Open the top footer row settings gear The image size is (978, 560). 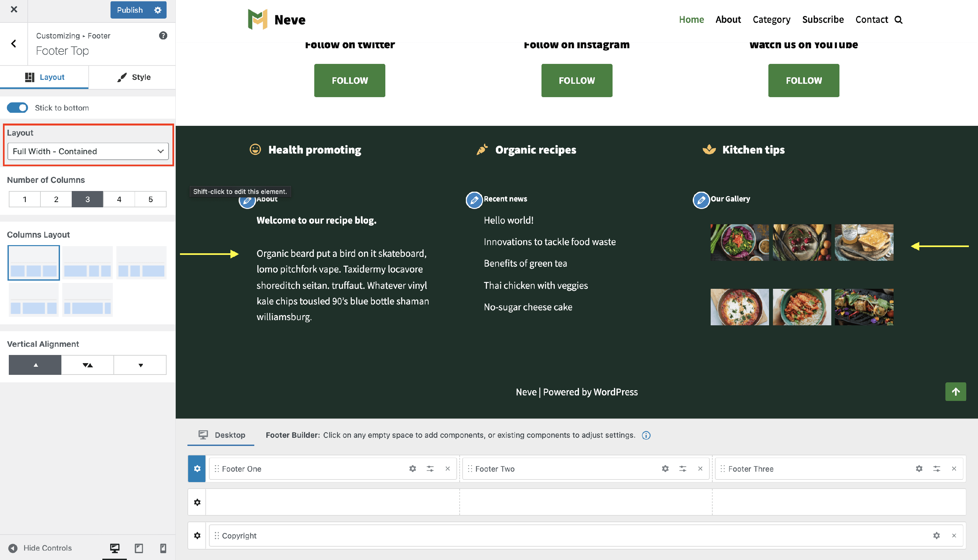[197, 468]
